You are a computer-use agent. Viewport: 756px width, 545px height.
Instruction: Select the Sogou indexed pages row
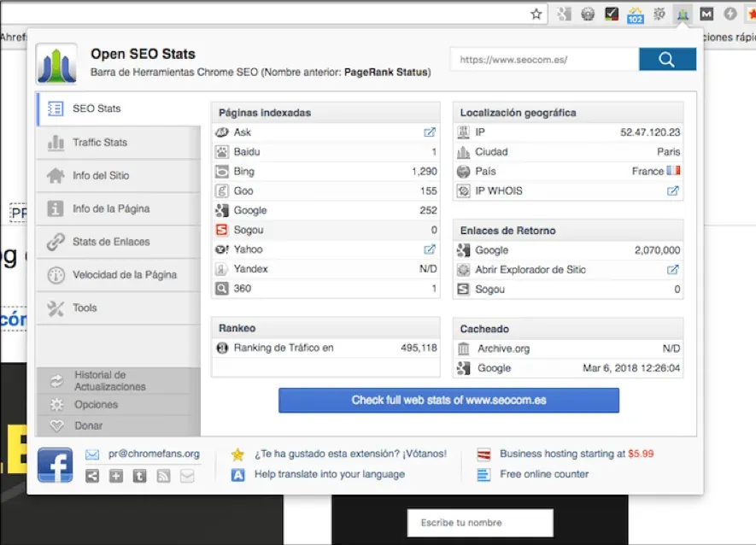point(326,230)
